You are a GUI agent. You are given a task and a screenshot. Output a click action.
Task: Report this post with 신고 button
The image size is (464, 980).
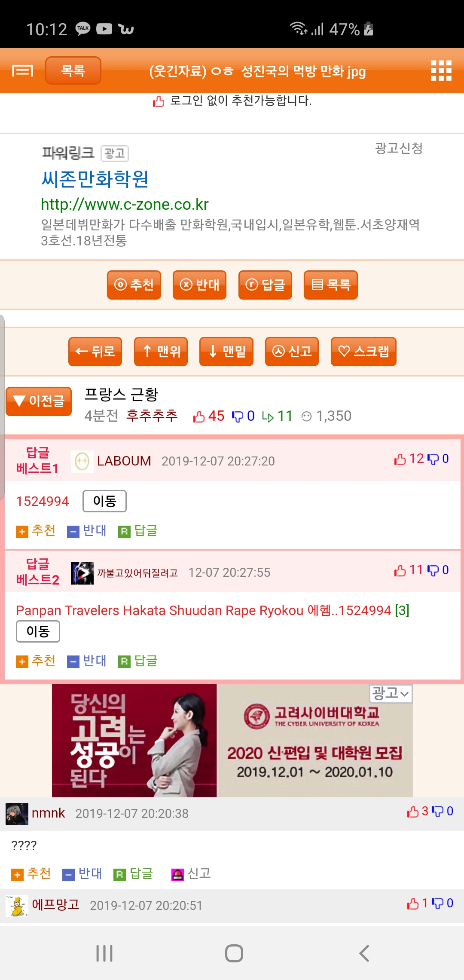click(x=292, y=352)
